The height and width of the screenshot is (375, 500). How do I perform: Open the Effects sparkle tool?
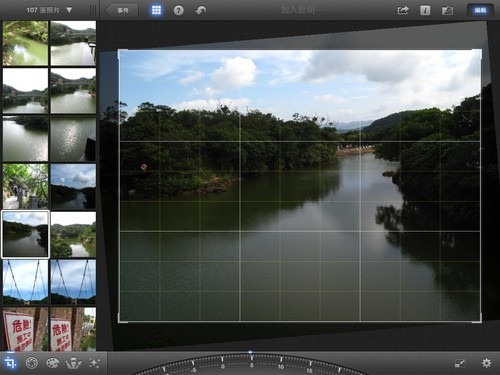click(x=94, y=363)
